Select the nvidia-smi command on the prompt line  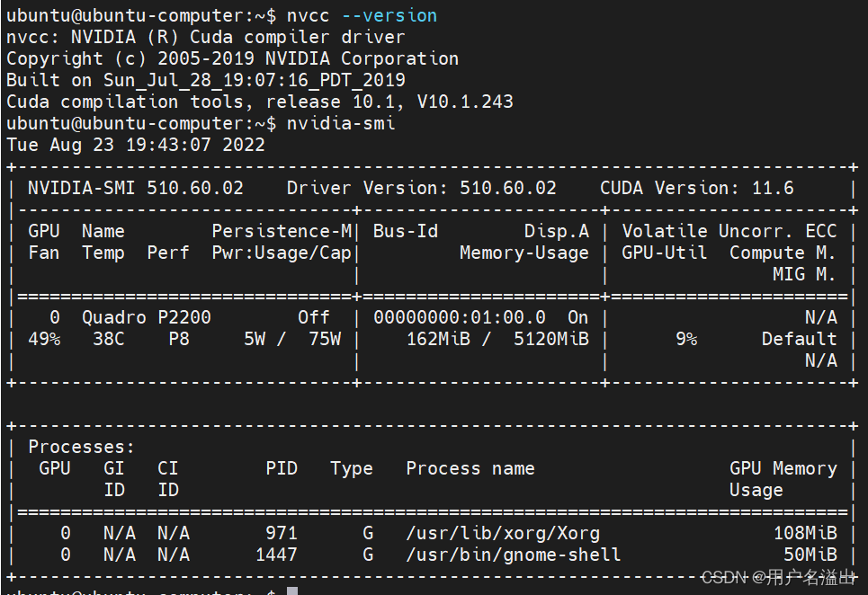click(340, 123)
